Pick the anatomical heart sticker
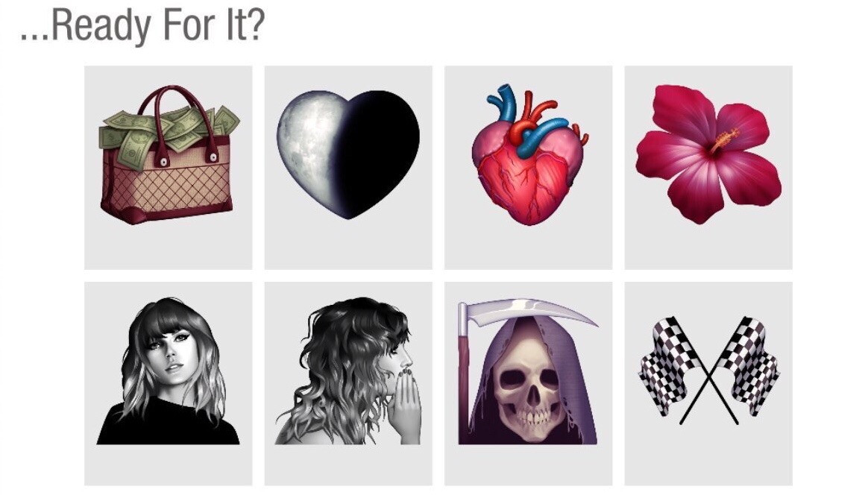The width and height of the screenshot is (868, 495). pos(528,167)
